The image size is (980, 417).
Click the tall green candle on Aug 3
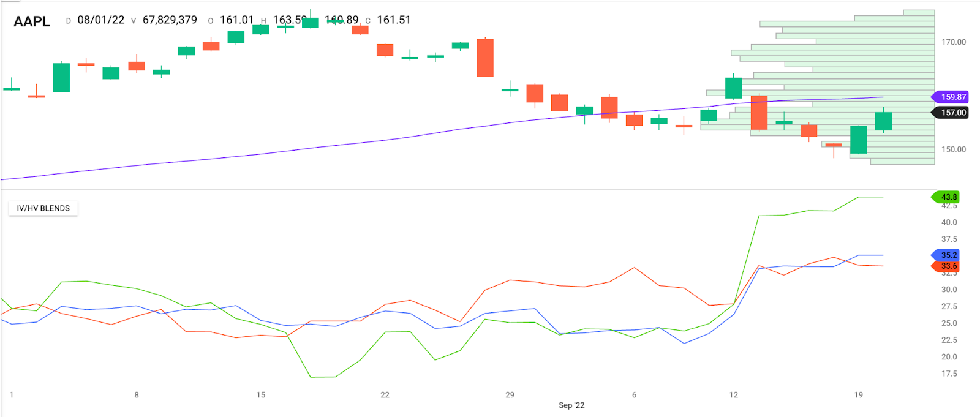click(x=61, y=77)
